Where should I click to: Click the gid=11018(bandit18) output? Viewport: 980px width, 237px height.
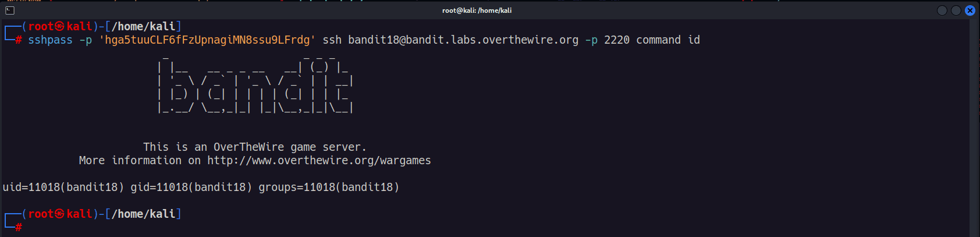point(191,188)
